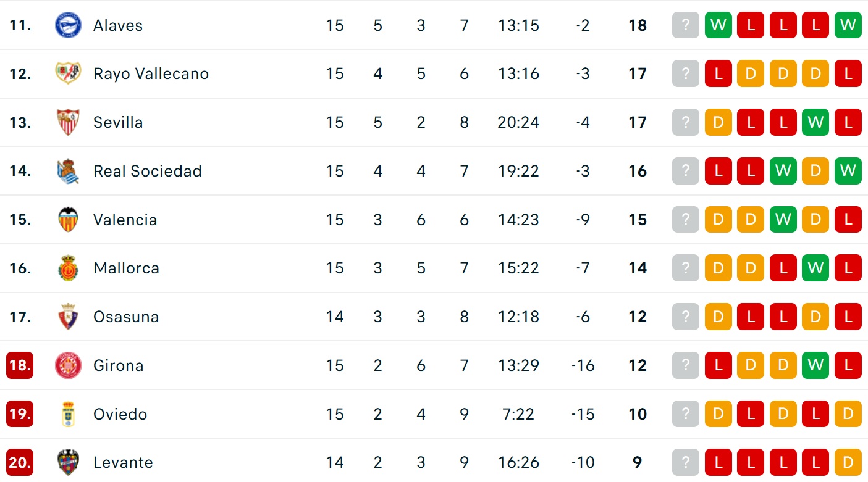Click the Rayo Vallecano club crest
Viewport: 868px width, 482px height.
68,74
